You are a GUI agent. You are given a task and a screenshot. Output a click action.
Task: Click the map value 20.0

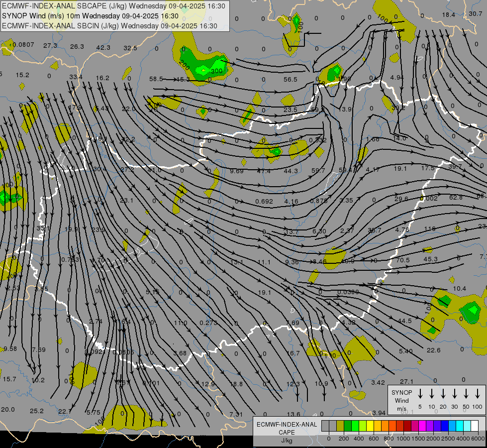[x=8, y=409]
